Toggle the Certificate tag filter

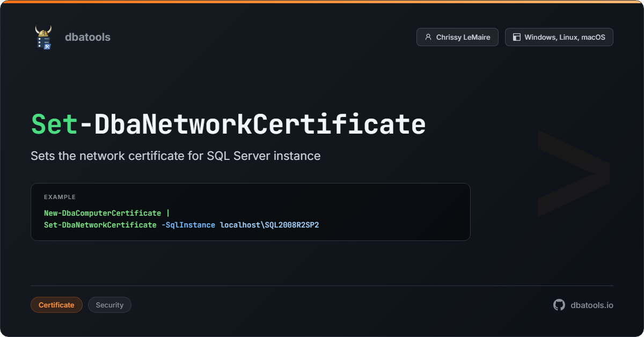tap(56, 304)
